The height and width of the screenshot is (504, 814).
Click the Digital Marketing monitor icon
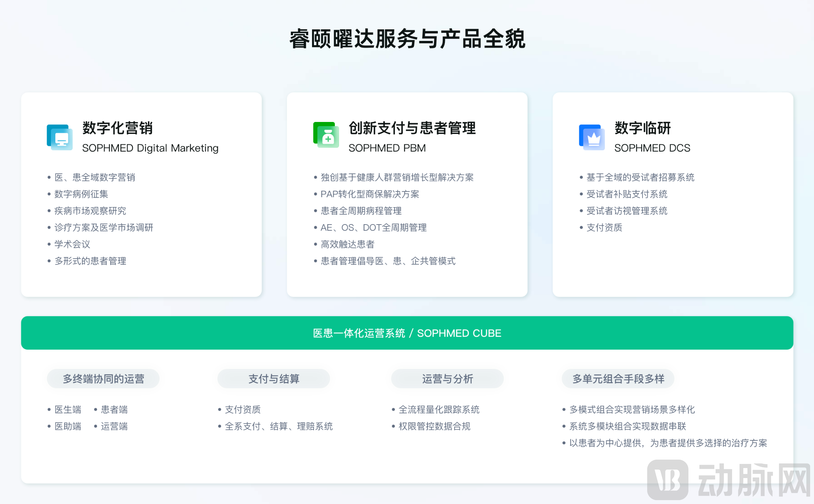coord(60,137)
